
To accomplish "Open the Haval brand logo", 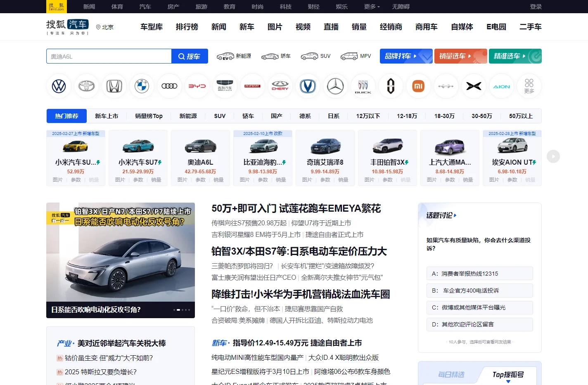I will tap(252, 86).
